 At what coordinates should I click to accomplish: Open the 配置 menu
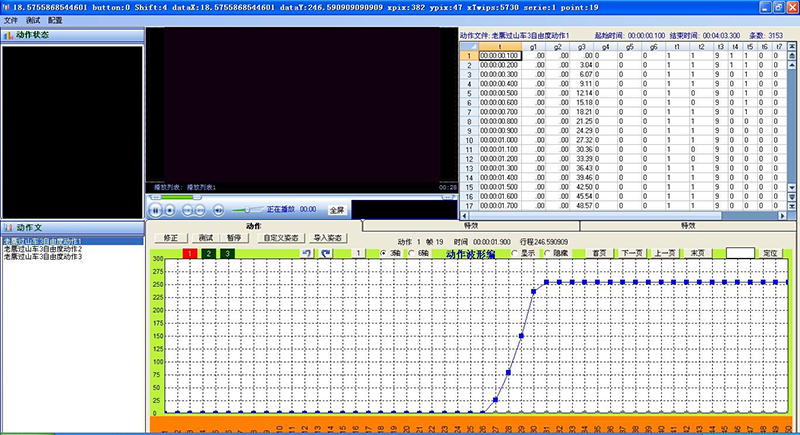click(55, 20)
